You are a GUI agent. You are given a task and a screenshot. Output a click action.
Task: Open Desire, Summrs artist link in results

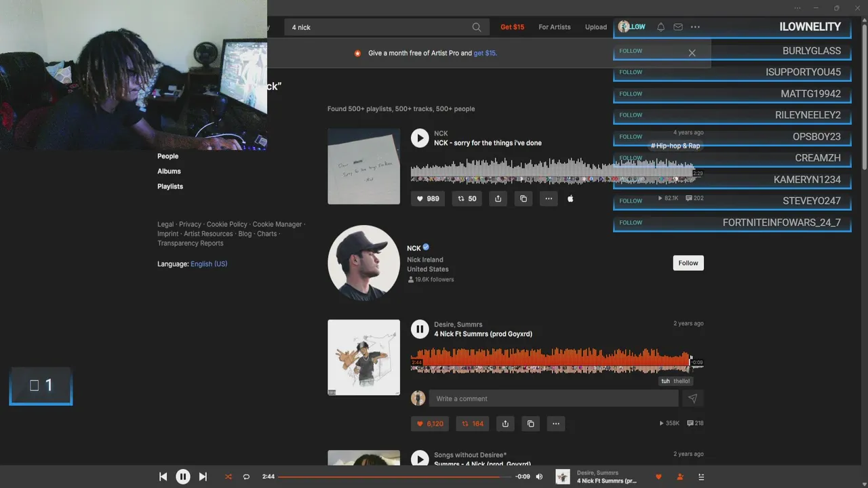[x=458, y=325]
